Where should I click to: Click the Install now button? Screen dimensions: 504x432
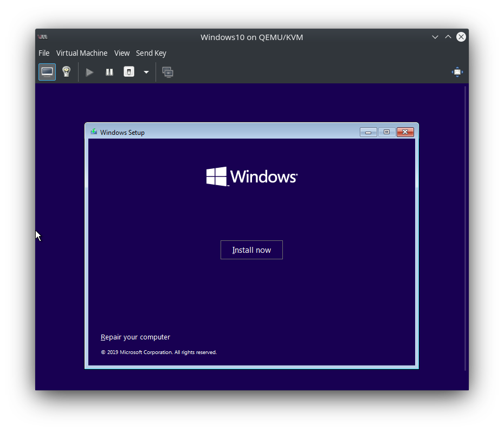pos(251,250)
